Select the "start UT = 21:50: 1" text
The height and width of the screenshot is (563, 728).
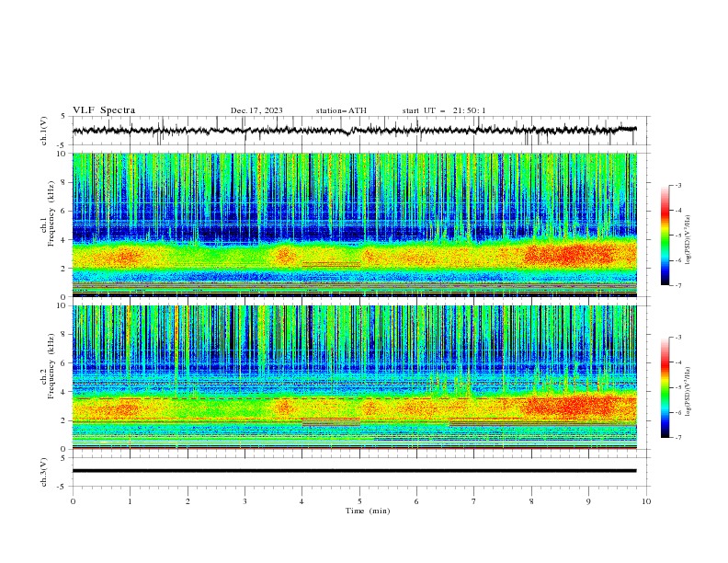[444, 110]
